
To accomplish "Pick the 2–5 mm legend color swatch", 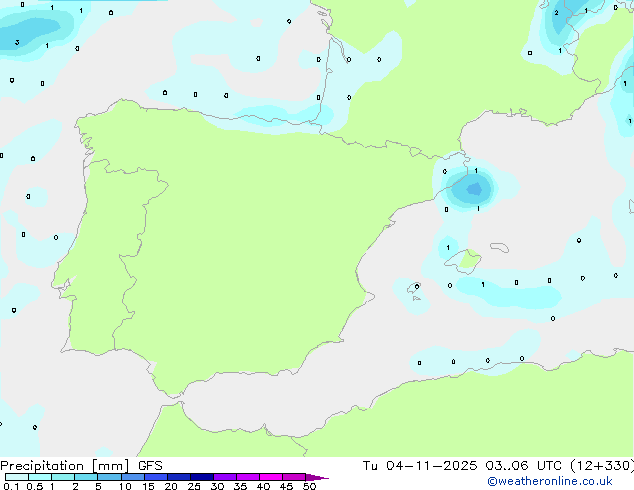I will pos(86,477).
